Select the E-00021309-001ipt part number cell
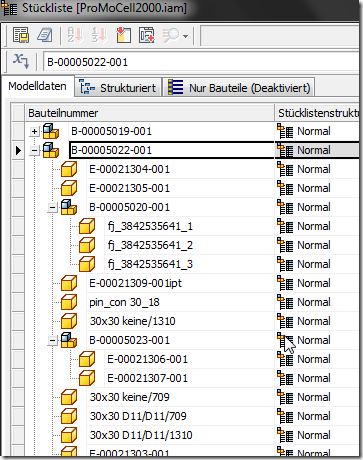Viewport: 363px width, 460px height. click(180, 283)
